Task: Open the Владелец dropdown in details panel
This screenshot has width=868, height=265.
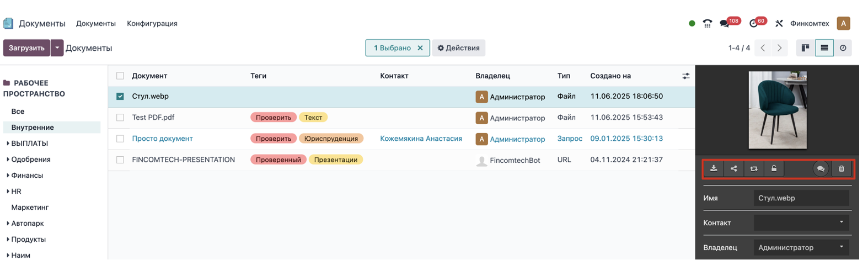Action: point(801,247)
